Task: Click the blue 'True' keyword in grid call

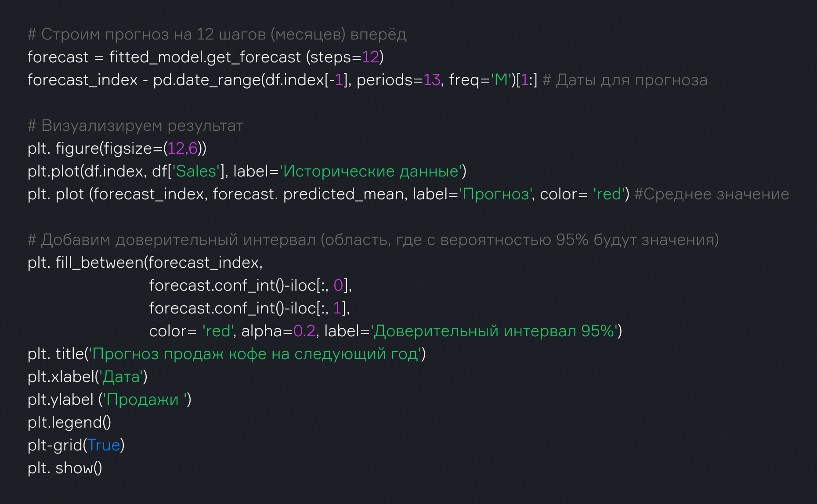Action: [104, 445]
